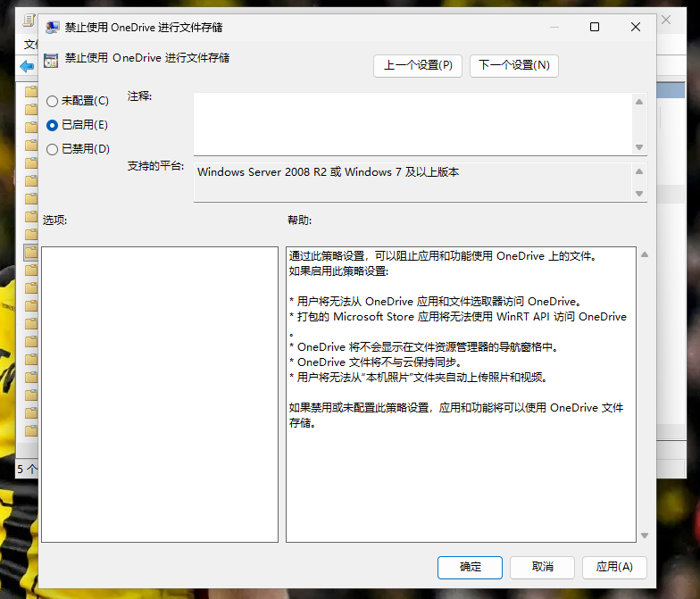Maximize the OneDrive policy dialog

[595, 27]
